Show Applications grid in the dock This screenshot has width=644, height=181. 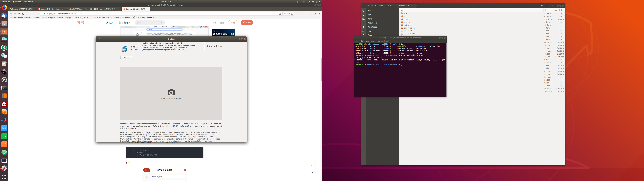[x=4, y=177]
